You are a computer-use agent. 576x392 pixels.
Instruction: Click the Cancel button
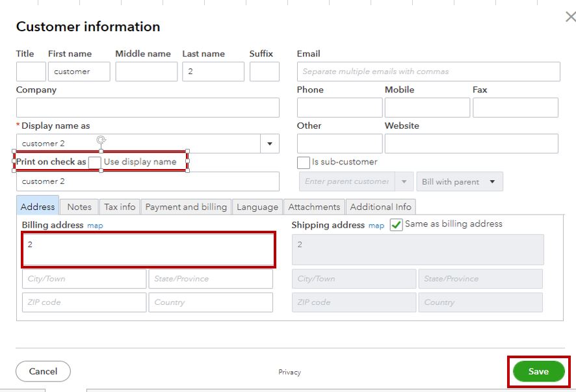pyautogui.click(x=43, y=371)
